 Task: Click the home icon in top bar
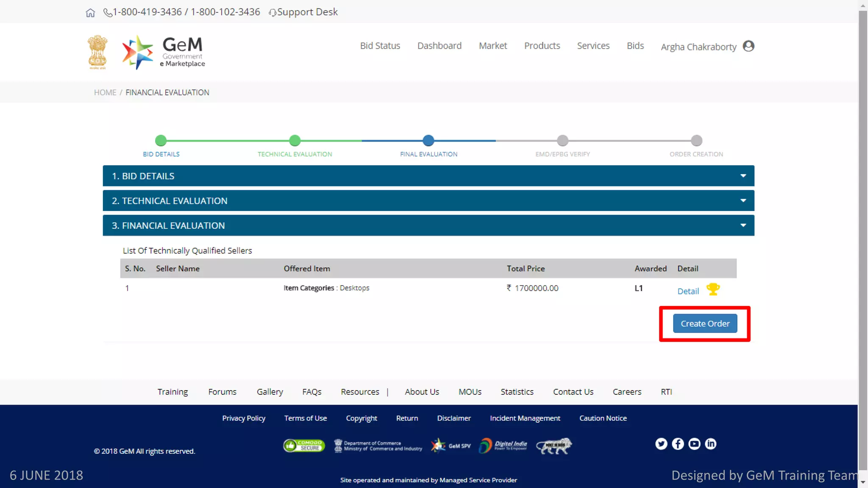tap(90, 13)
